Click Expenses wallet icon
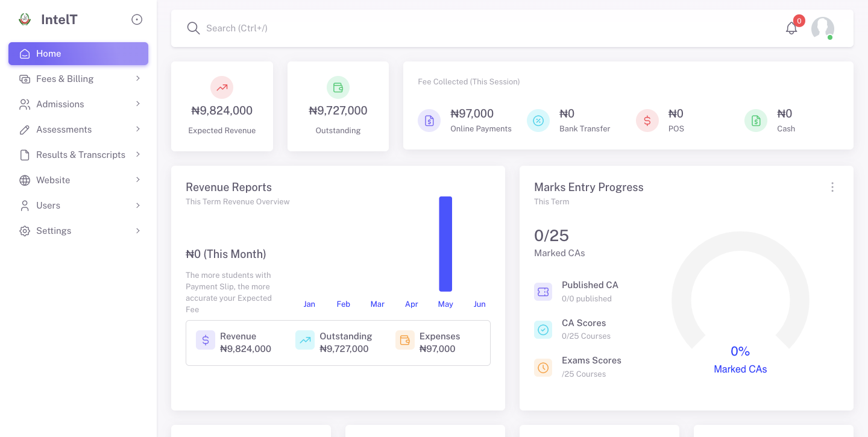 [x=405, y=340]
